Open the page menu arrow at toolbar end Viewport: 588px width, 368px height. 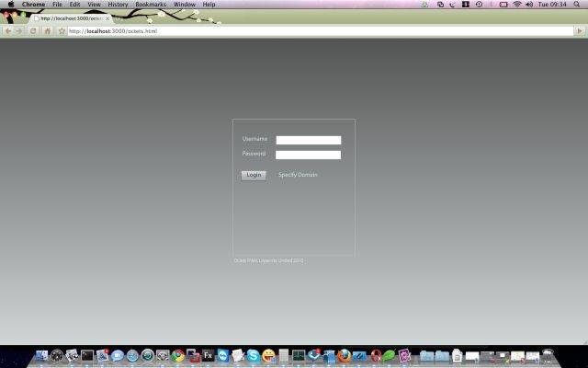tap(580, 31)
